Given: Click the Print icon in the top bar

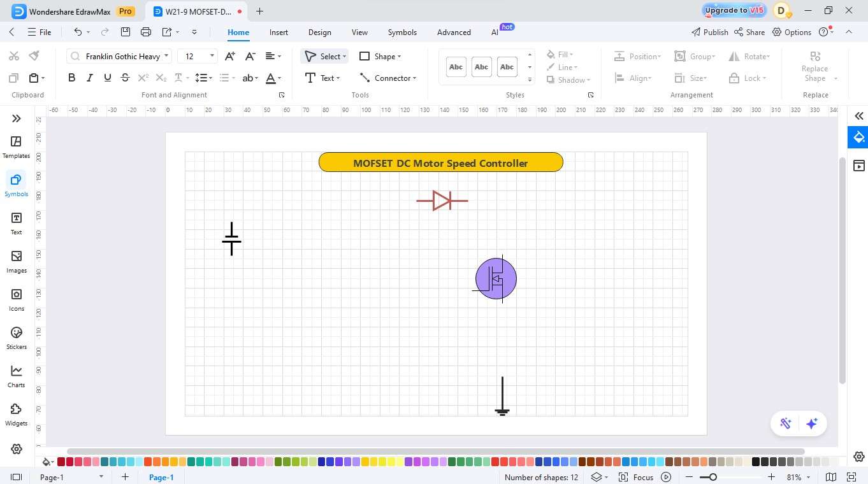Looking at the screenshot, I should pos(146,32).
